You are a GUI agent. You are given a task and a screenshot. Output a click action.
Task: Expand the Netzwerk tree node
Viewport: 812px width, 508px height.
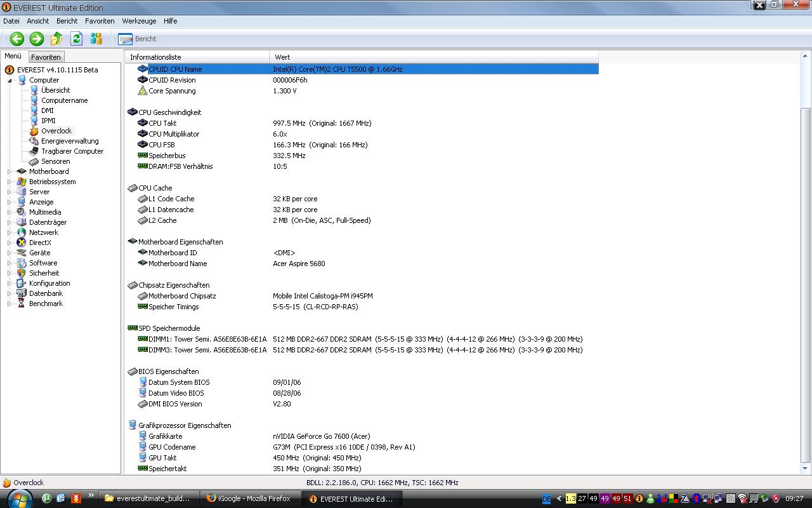point(10,232)
